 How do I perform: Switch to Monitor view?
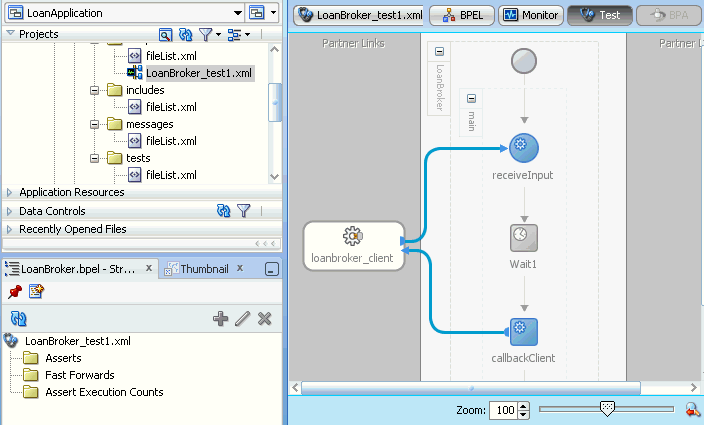coord(531,15)
